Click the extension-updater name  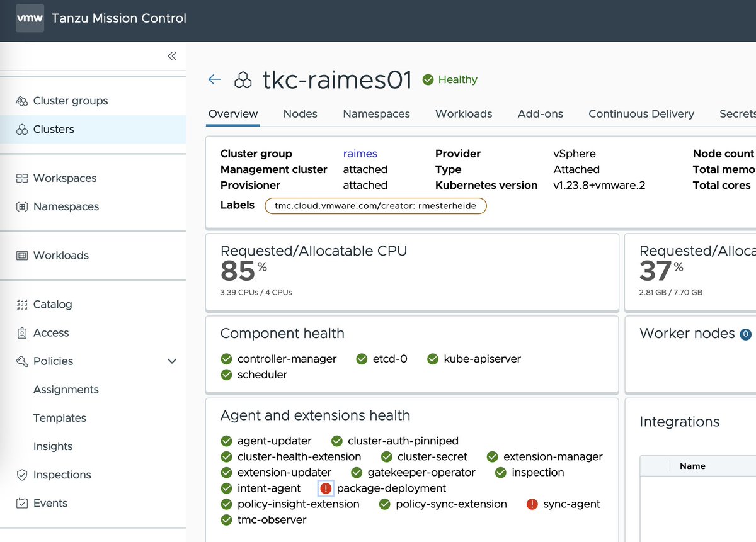coord(284,472)
